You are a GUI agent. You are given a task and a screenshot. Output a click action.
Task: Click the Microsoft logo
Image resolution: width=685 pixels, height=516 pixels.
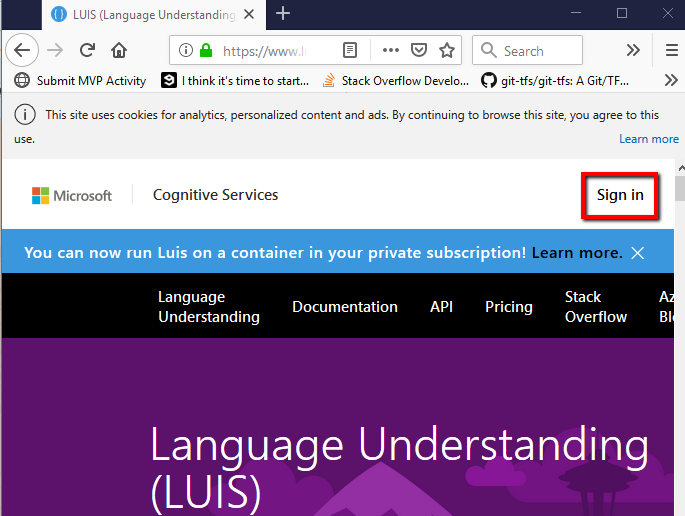click(x=72, y=195)
